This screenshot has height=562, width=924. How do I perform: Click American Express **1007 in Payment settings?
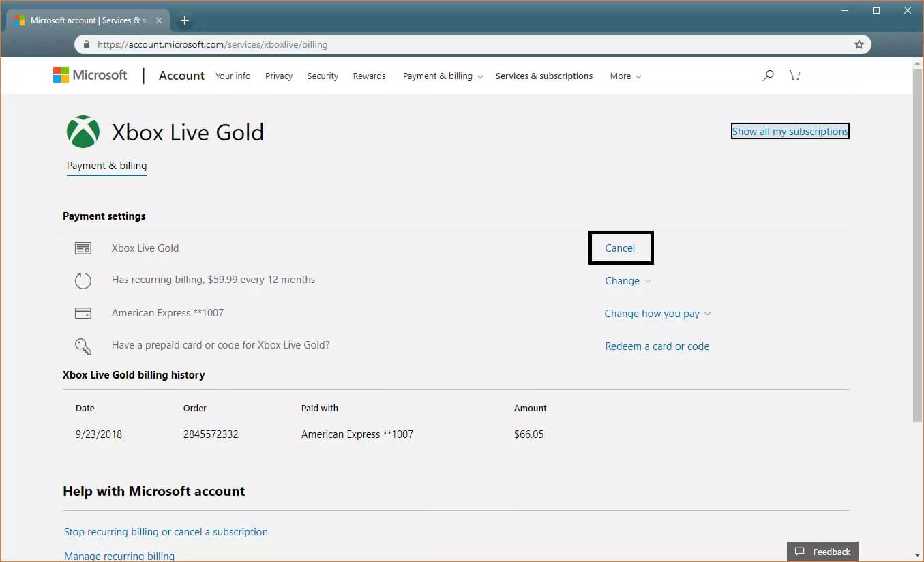click(168, 313)
